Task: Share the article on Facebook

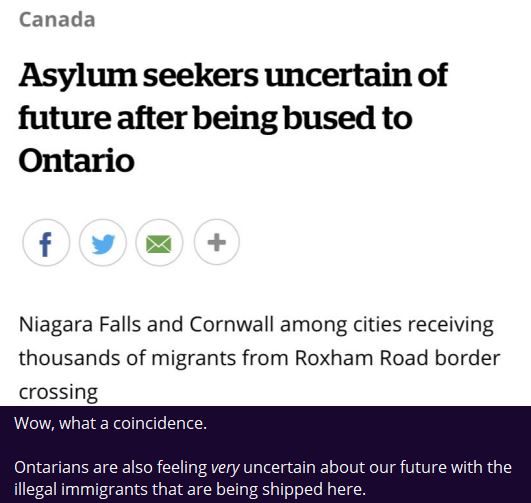Action: pyautogui.click(x=46, y=243)
